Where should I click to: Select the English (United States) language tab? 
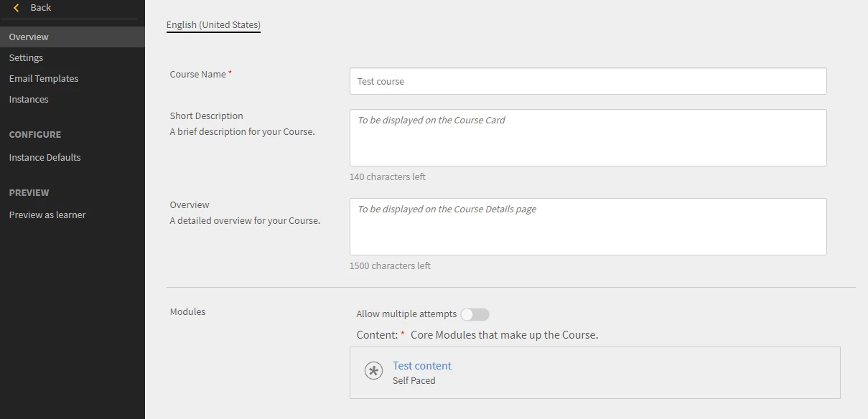tap(213, 25)
